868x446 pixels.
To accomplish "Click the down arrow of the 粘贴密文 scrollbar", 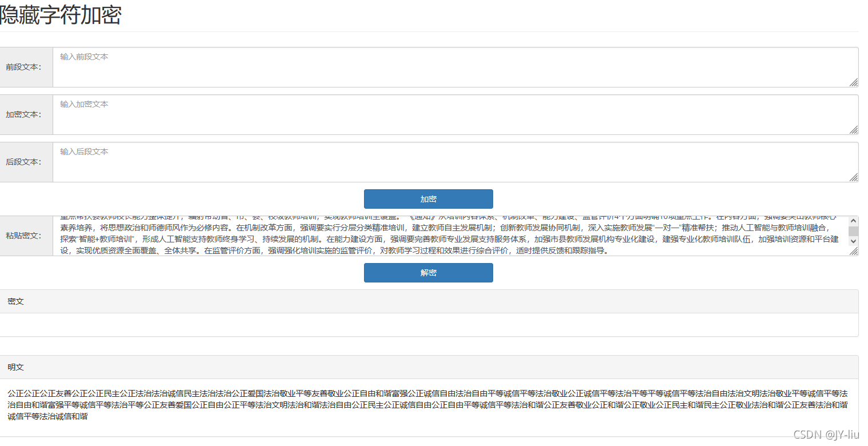I will (853, 241).
